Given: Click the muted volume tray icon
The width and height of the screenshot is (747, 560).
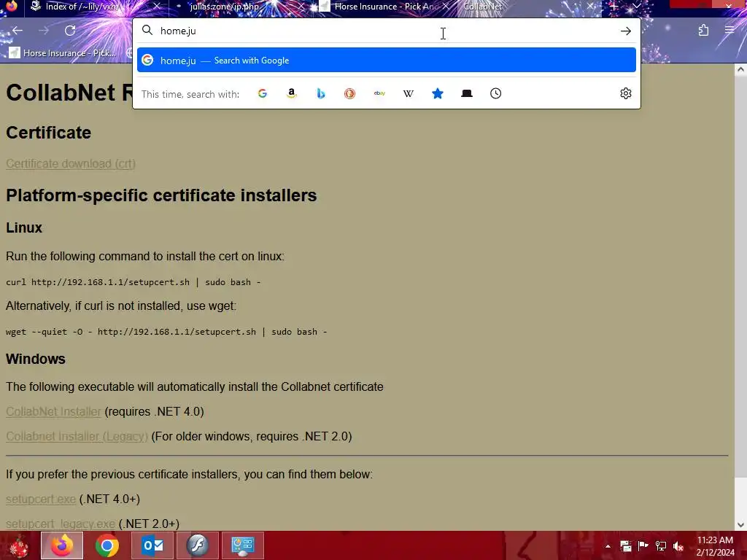Looking at the screenshot, I should pyautogui.click(x=678, y=546).
